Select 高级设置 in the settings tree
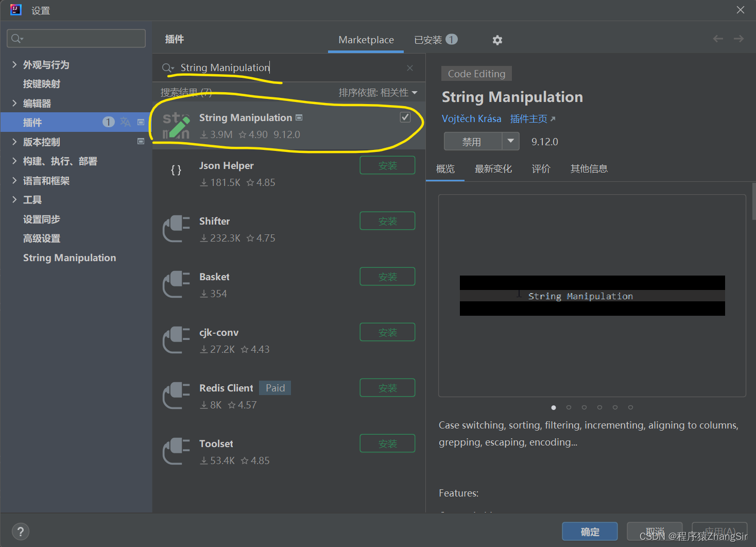The image size is (756, 547). coord(42,238)
